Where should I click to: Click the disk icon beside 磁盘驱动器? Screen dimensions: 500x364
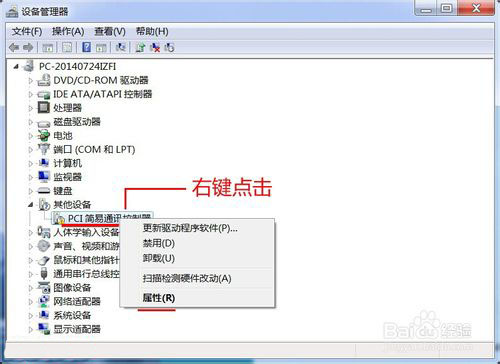44,123
